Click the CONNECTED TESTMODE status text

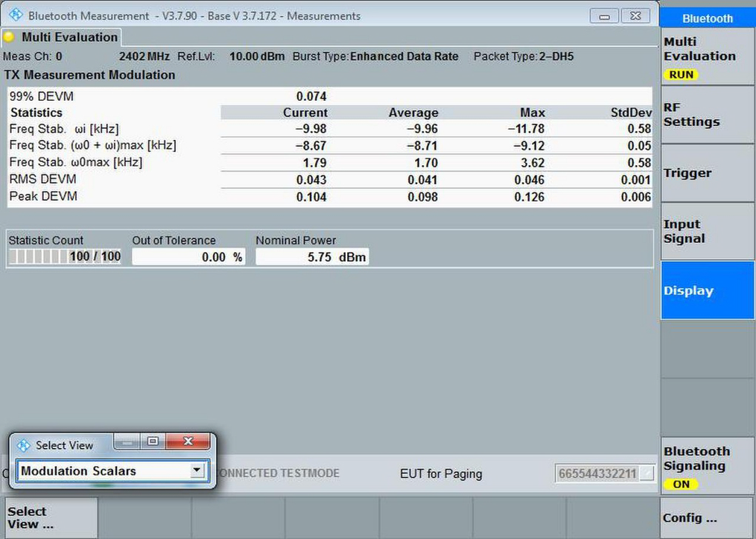coord(278,473)
